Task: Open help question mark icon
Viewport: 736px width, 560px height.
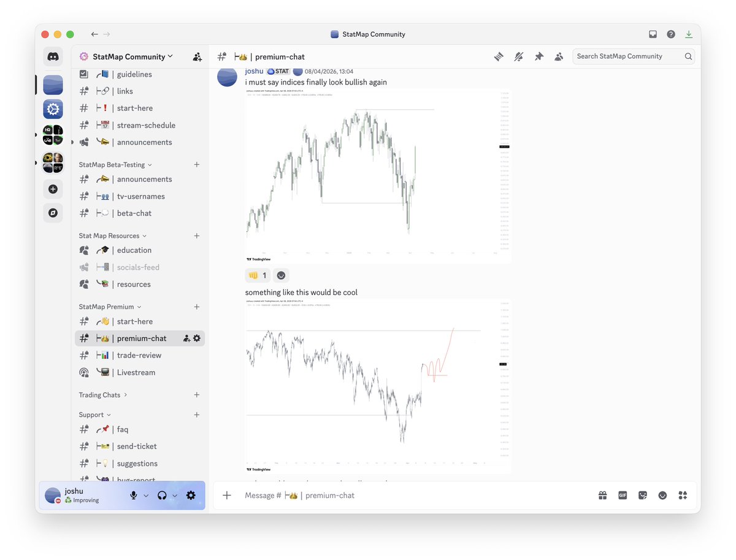Action: (x=671, y=34)
